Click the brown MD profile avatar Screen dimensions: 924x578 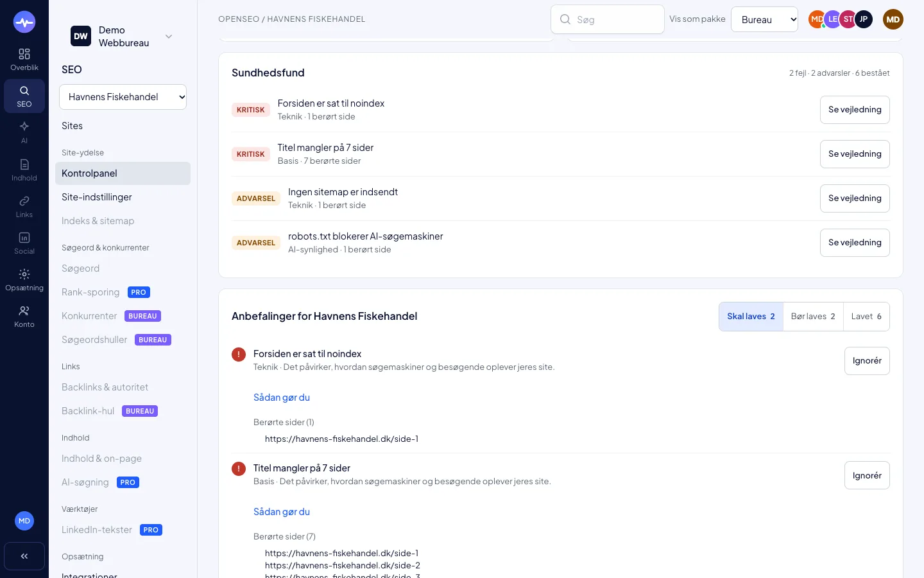click(893, 19)
